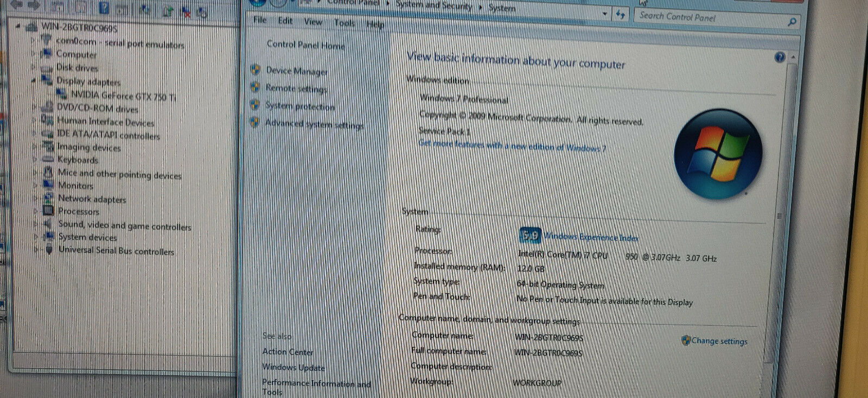Select WIN-2BGTR0C969S root node in Device Manager
The width and height of the screenshot is (868, 398).
click(79, 27)
